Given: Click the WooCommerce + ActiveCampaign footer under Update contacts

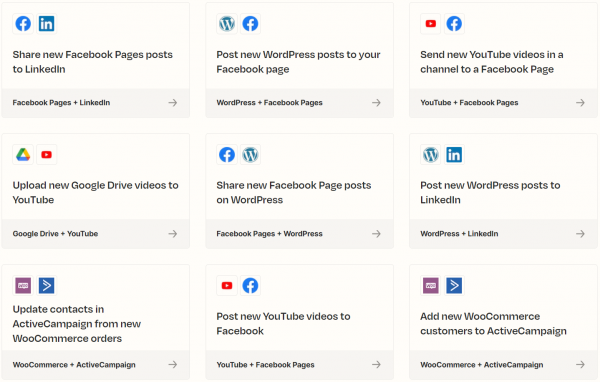Looking at the screenshot, I should pos(74,365).
